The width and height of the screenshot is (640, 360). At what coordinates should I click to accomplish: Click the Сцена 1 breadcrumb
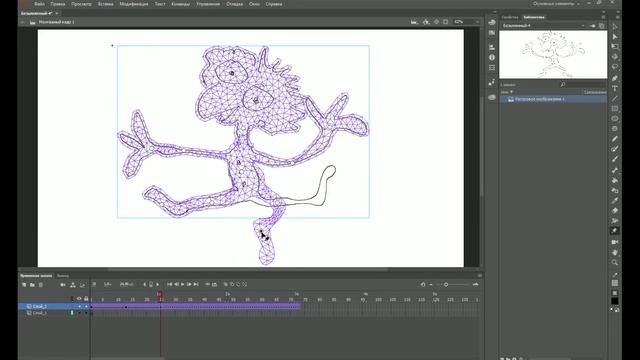[x=56, y=22]
